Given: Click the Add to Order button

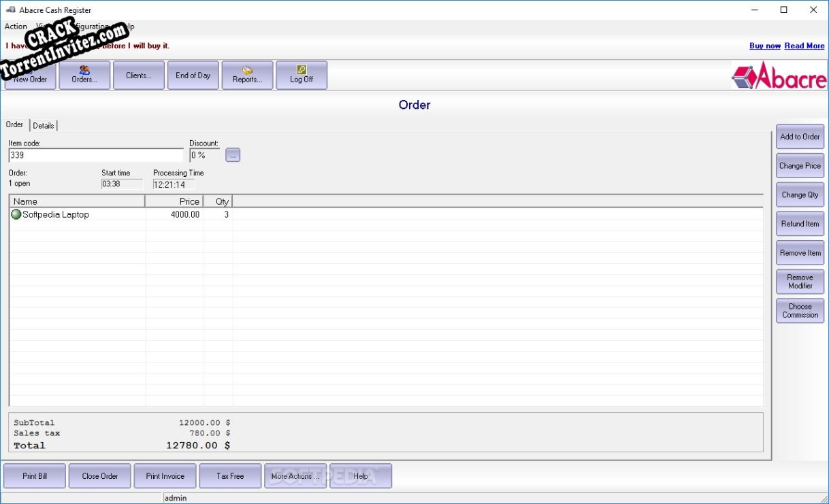Looking at the screenshot, I should point(799,136).
